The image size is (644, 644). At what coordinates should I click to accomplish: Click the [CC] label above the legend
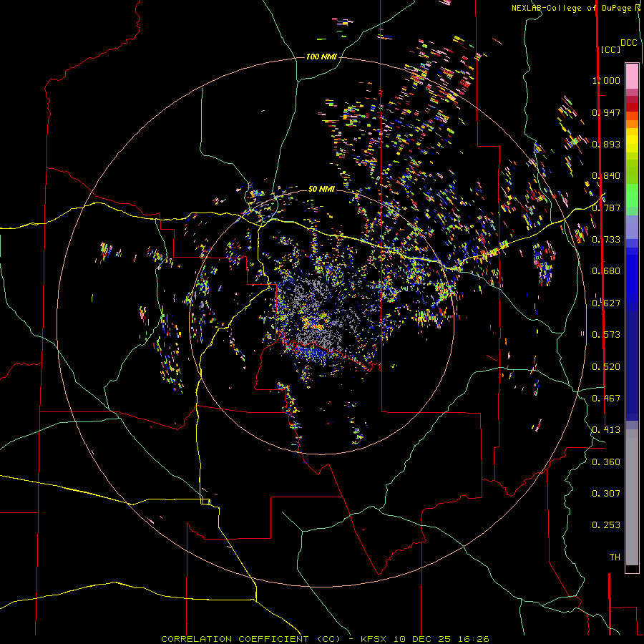tap(610, 49)
